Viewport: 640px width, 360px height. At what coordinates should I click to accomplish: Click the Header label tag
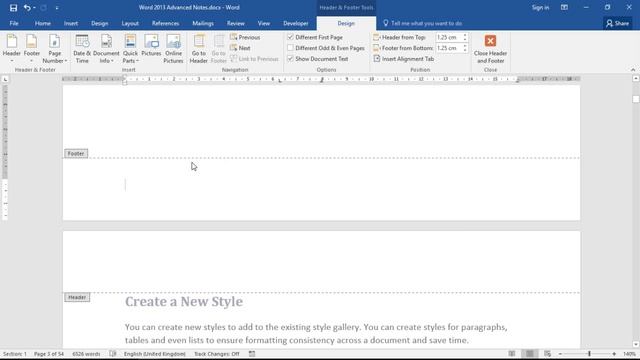click(77, 297)
